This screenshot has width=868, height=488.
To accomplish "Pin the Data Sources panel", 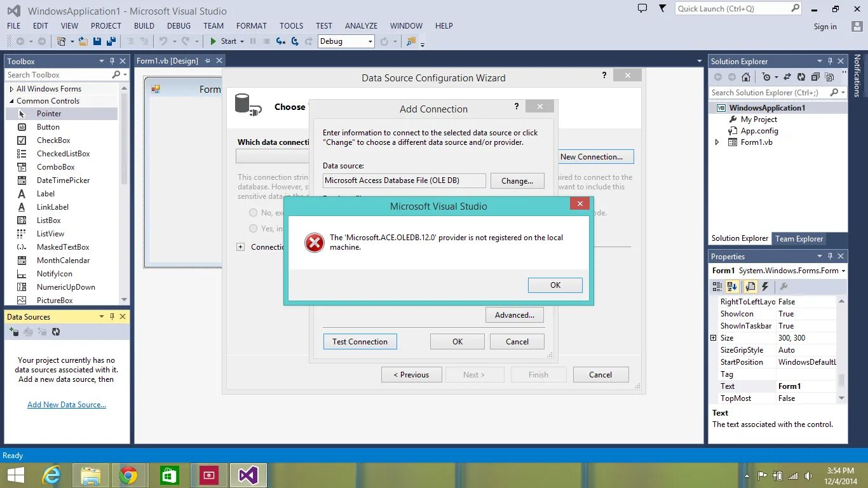I will (112, 316).
